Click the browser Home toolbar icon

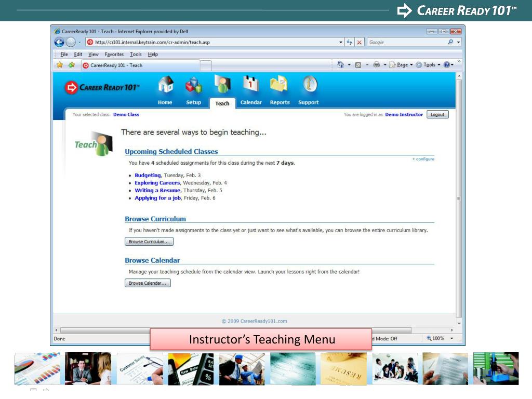[340, 65]
